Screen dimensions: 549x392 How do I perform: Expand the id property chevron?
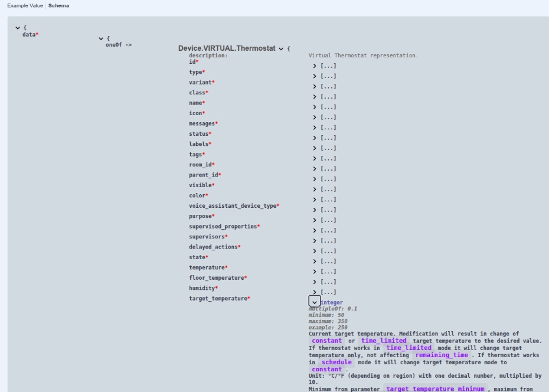pyautogui.click(x=315, y=66)
